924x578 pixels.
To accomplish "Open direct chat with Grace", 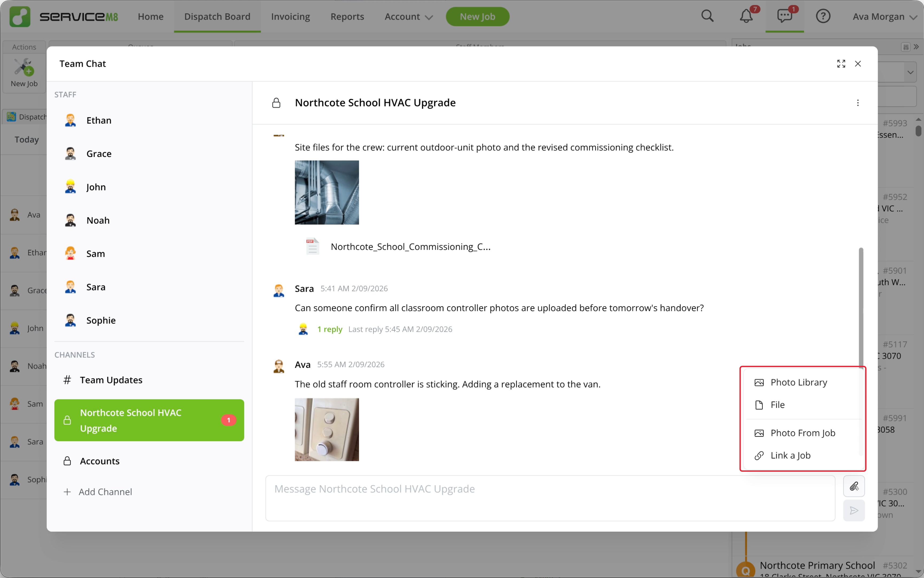I will pos(149,154).
